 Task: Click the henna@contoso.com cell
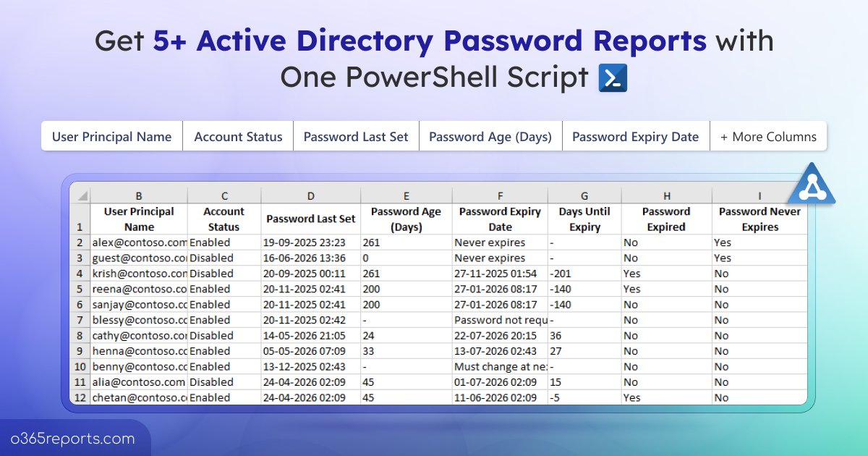139,351
